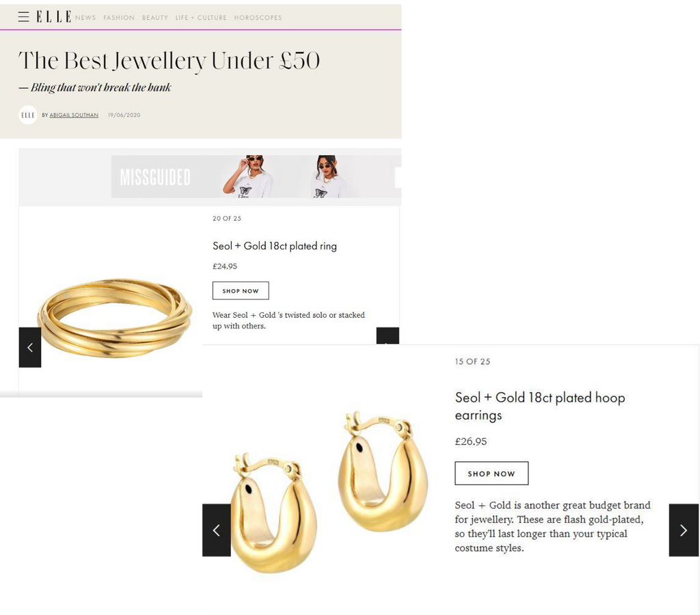Go to previous slide from hoop earrings
Viewport: 700px width, 615px height.
[x=217, y=530]
